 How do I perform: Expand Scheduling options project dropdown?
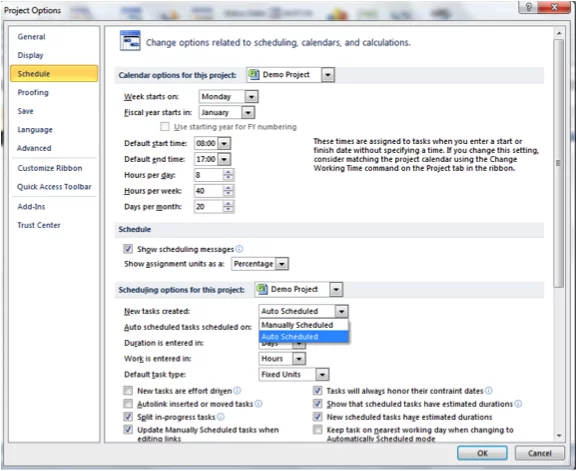point(336,290)
